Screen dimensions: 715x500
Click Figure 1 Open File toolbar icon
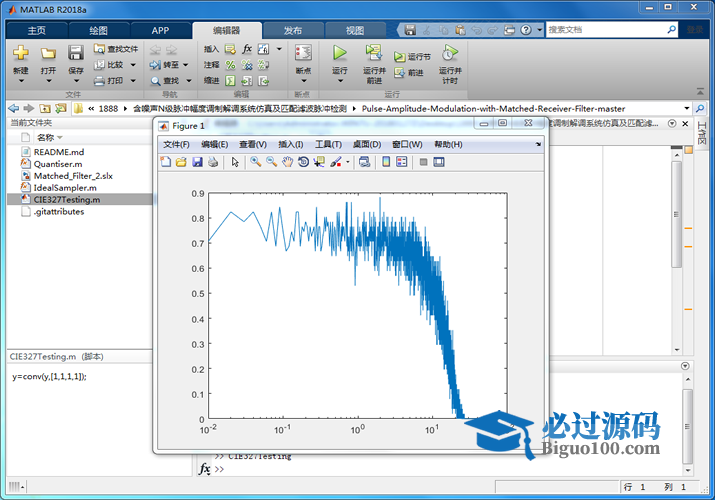[x=181, y=162]
